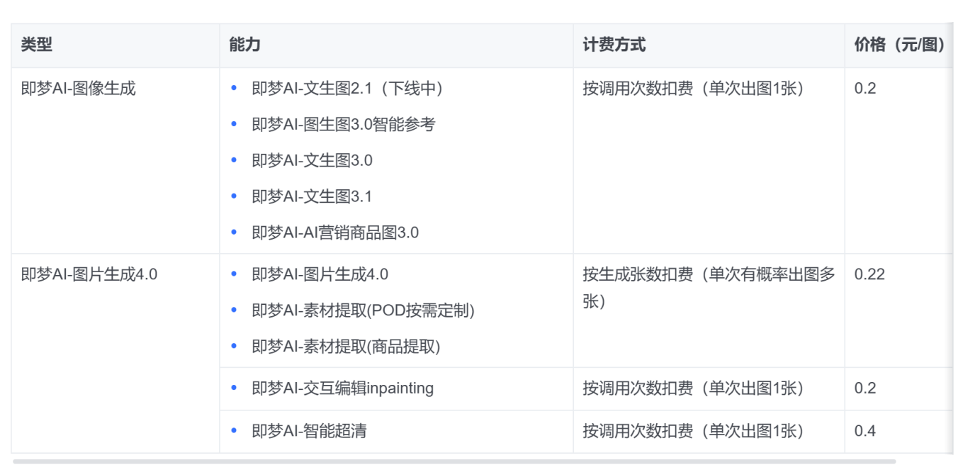Viewport: 980px width, 470px height.
Task: Click the 0.22 price cell
Action: pos(869,274)
